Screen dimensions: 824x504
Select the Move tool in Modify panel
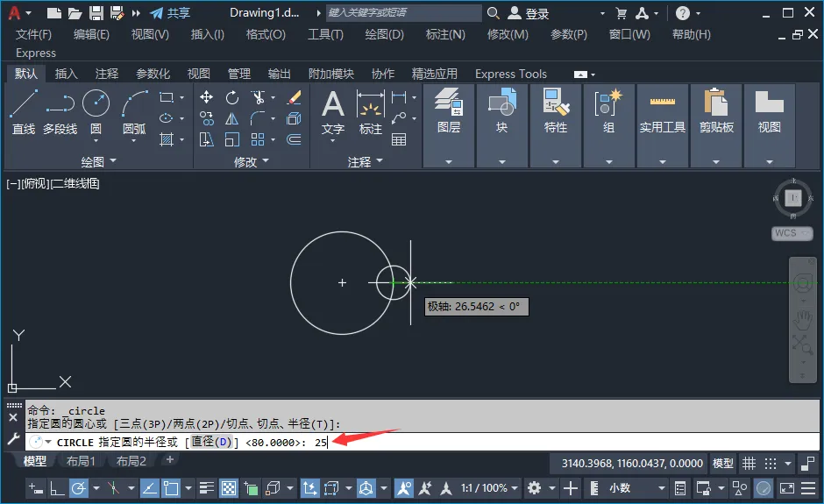(x=207, y=97)
